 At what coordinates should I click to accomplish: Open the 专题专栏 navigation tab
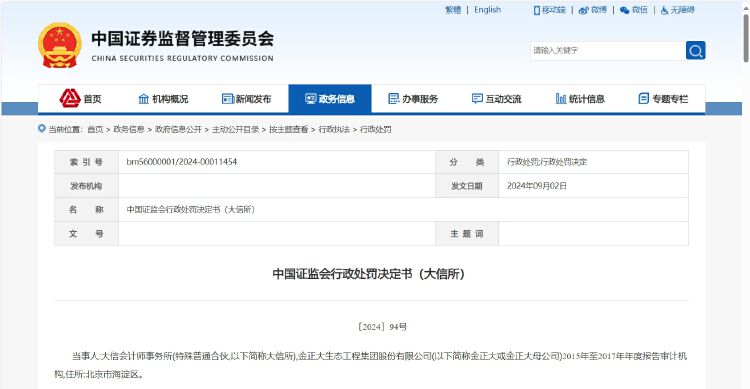[663, 99]
